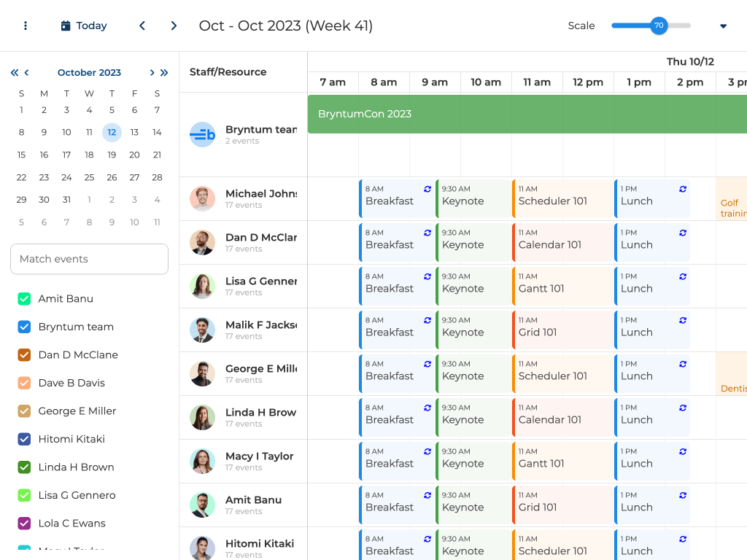
Task: Go to next week using top arrow
Action: coord(174,26)
